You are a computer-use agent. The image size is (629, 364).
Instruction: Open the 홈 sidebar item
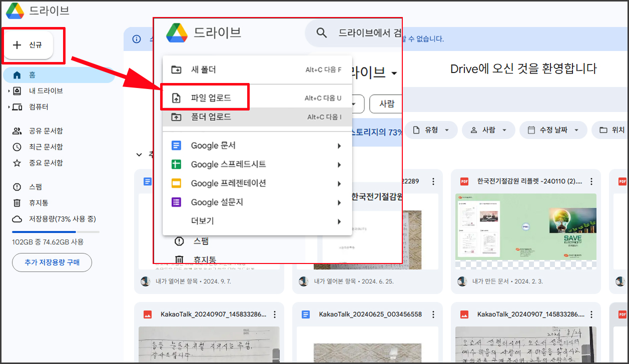click(x=59, y=75)
